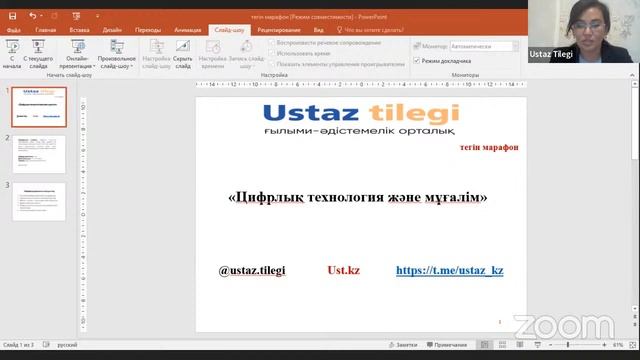Screen dimensions: 640x360
Task: Click the zoom in plus button
Action: 604,345
